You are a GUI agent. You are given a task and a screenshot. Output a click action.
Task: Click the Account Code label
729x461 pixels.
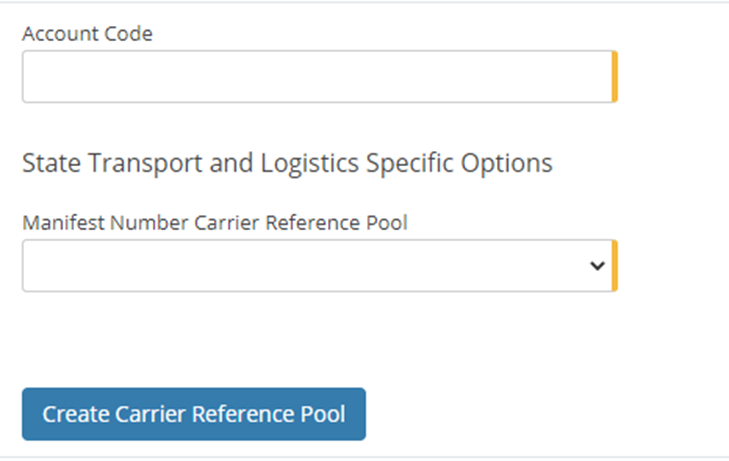pos(87,34)
